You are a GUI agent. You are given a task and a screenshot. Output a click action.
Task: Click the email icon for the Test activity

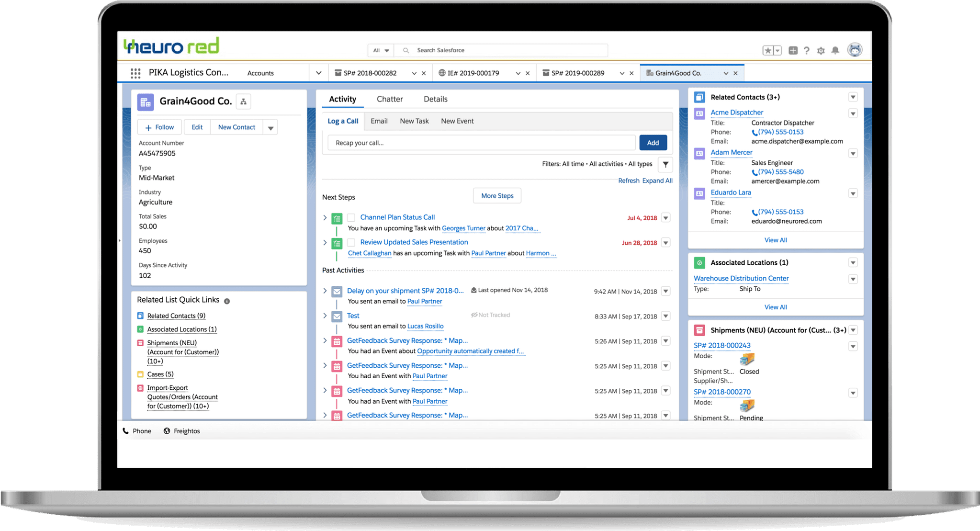pos(337,316)
